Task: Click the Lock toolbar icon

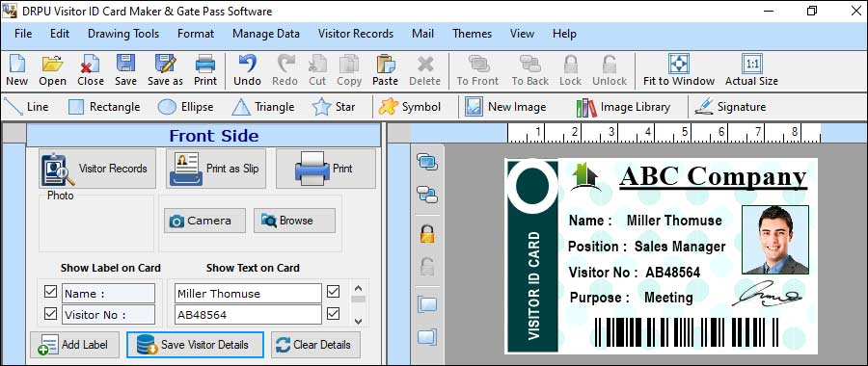Action: (x=570, y=69)
